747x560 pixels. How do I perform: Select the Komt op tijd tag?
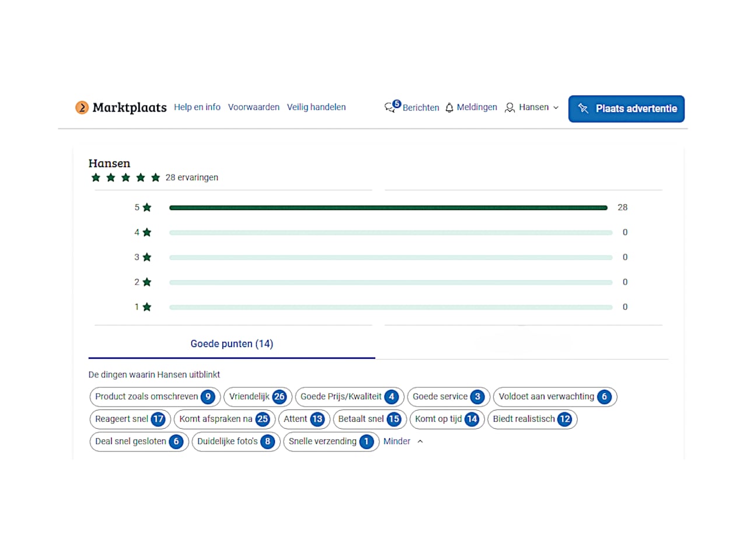447,419
